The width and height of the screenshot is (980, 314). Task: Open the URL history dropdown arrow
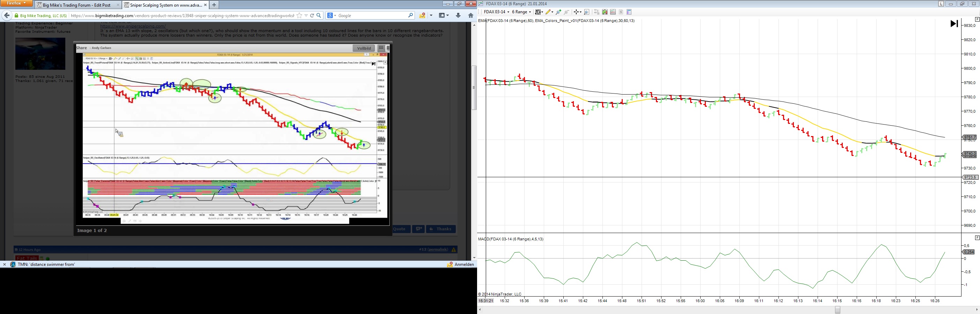point(306,16)
